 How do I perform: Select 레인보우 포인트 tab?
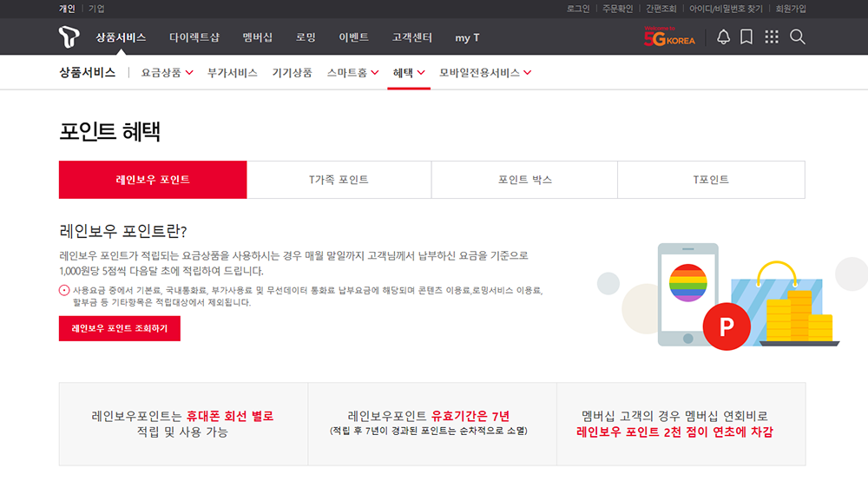[153, 180]
